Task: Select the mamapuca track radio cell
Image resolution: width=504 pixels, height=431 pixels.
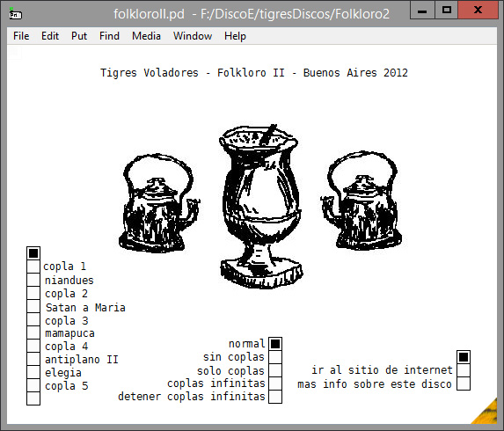Action: point(33,332)
